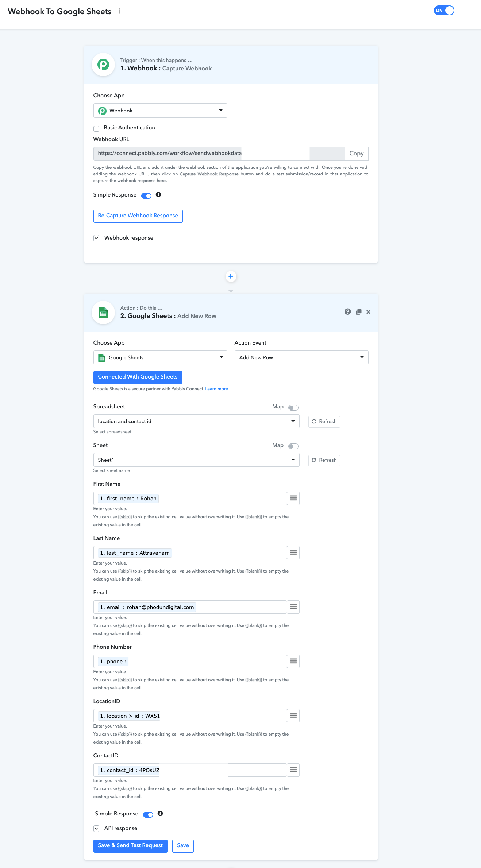Screen dimensions: 481x868
Task: Open mapping menu for LocationID
Action: [x=293, y=716]
